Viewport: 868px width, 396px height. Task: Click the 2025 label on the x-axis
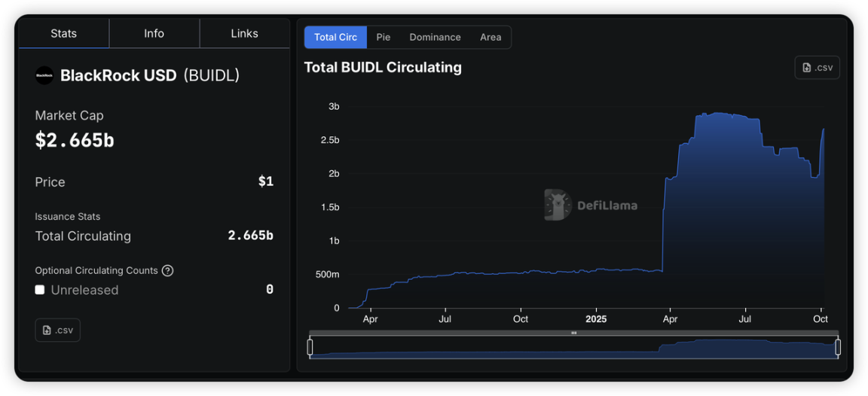click(x=595, y=319)
